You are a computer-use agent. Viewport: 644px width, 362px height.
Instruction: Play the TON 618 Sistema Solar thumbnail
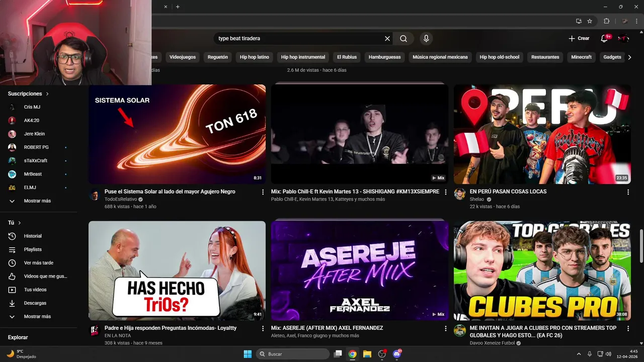pos(177,134)
